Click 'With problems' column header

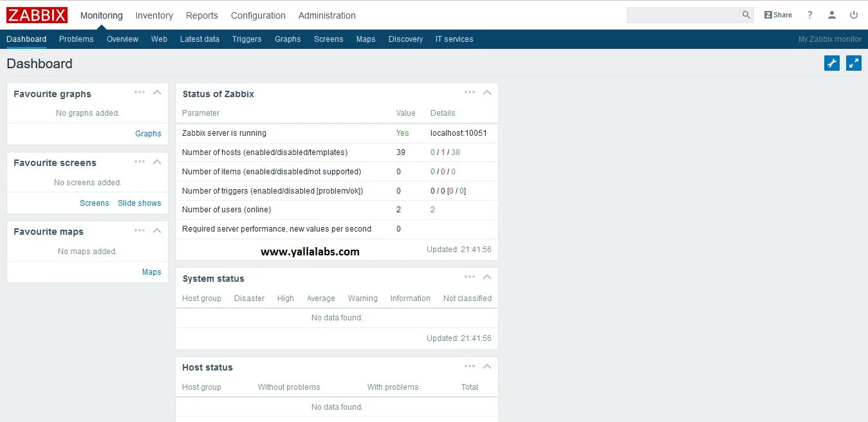[x=393, y=387]
